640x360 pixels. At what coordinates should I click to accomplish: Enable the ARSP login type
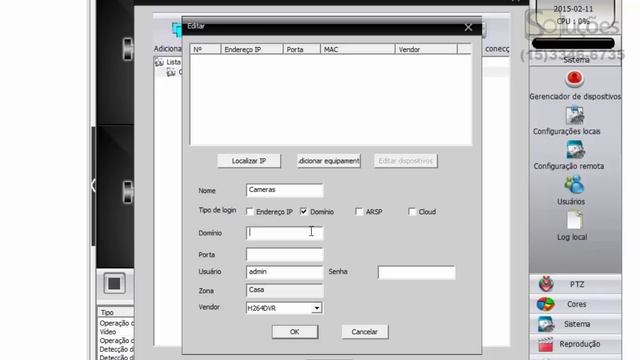click(359, 211)
